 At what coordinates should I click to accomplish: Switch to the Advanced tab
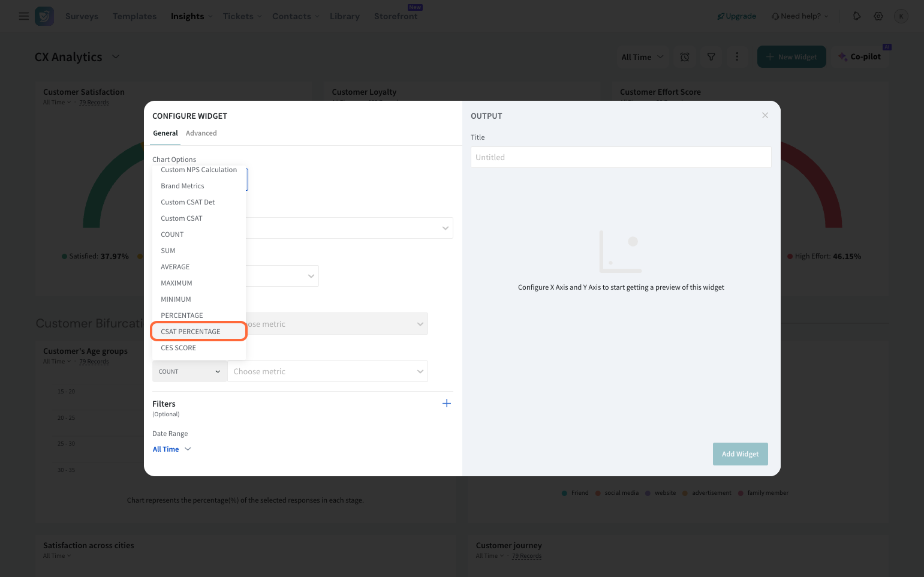[201, 133]
